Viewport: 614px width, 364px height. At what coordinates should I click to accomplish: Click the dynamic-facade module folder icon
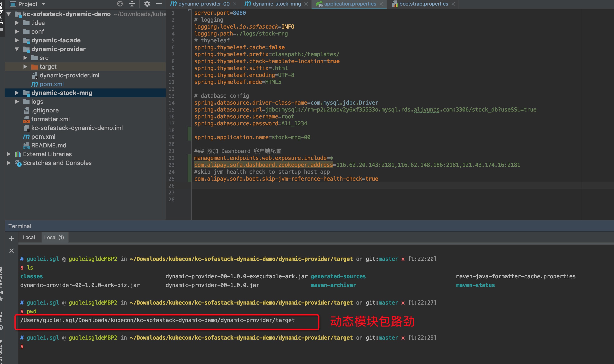coord(26,41)
